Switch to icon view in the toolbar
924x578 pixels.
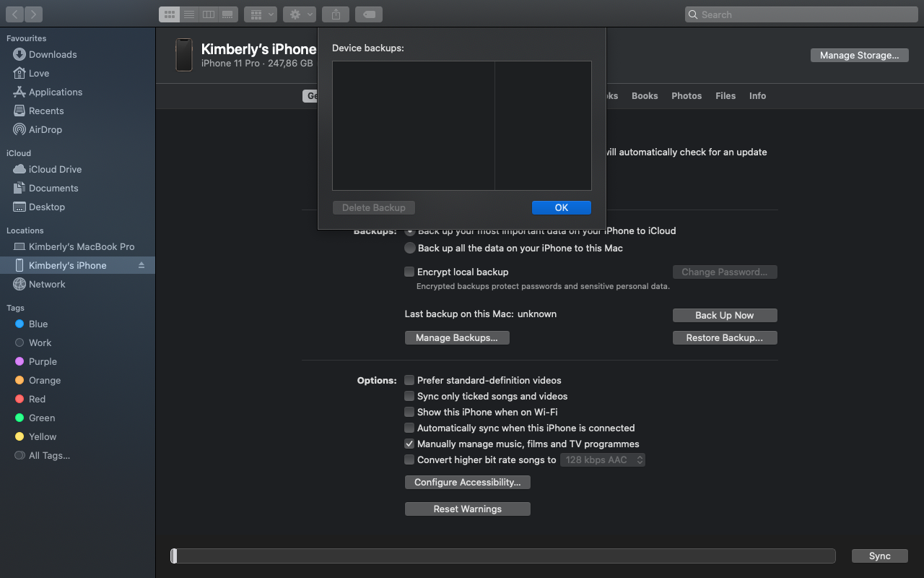pos(169,14)
